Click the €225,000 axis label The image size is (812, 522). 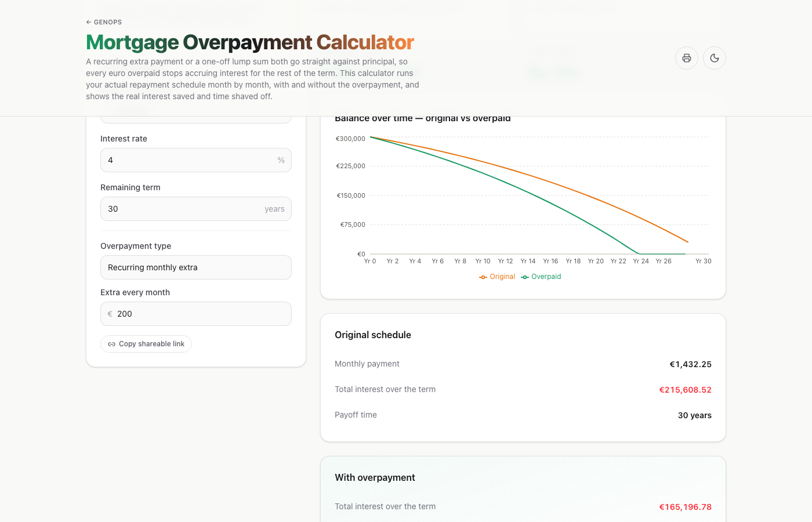pos(350,166)
